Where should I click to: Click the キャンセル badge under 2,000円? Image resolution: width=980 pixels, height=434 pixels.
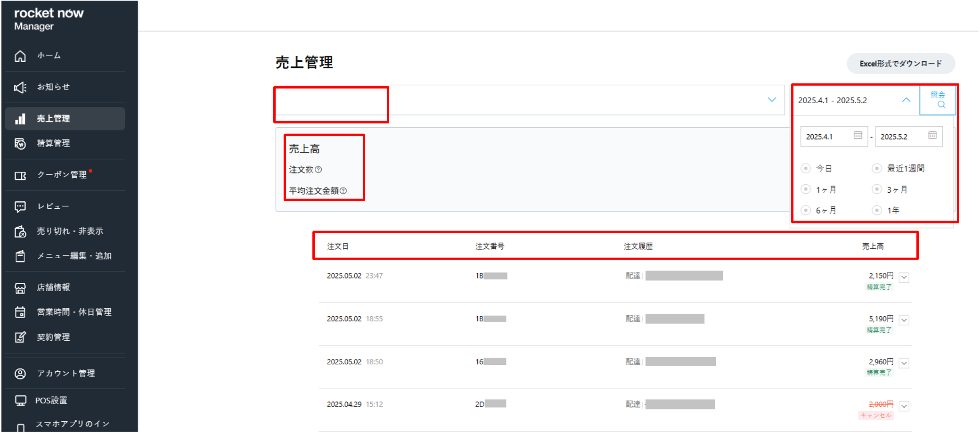tap(876, 416)
